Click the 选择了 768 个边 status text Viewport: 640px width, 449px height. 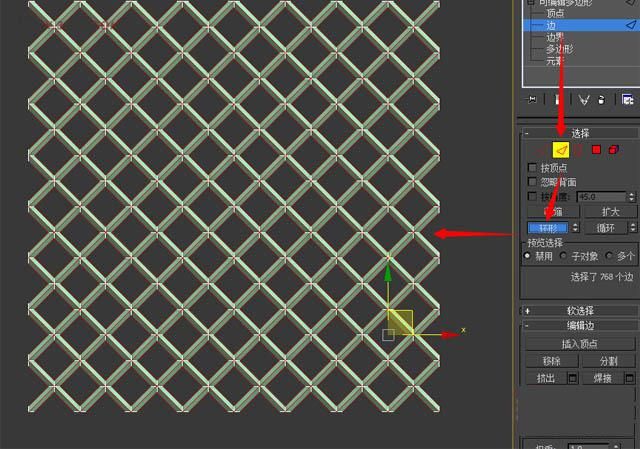click(602, 277)
